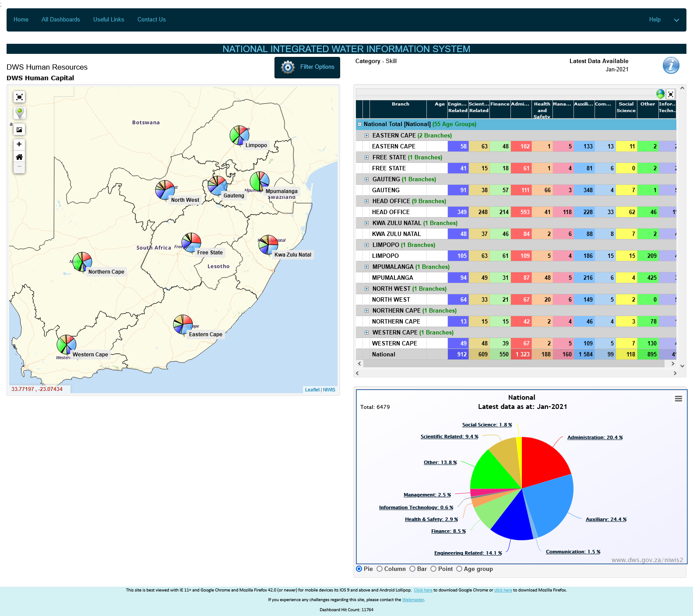Open All Dashboards in navigation bar
The width and height of the screenshot is (693, 616).
(61, 20)
